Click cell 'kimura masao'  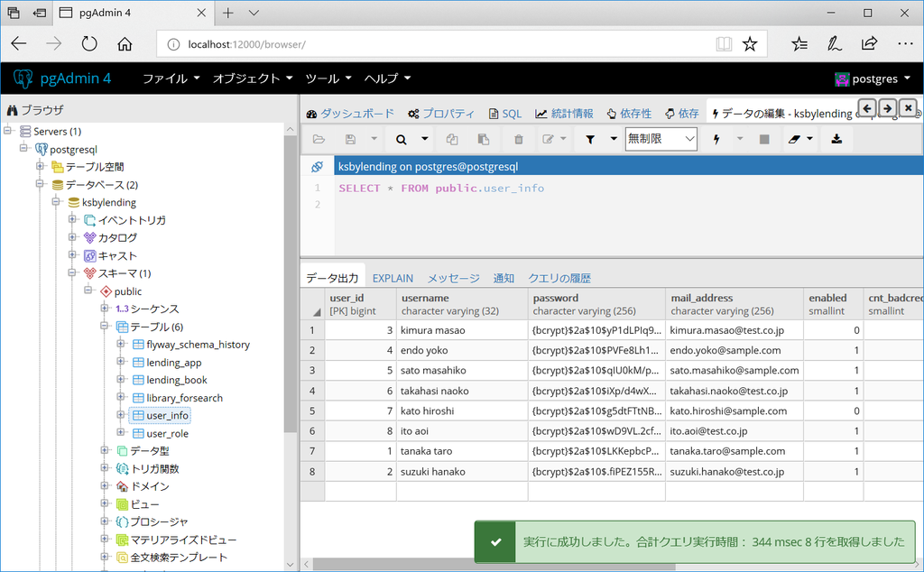point(462,330)
